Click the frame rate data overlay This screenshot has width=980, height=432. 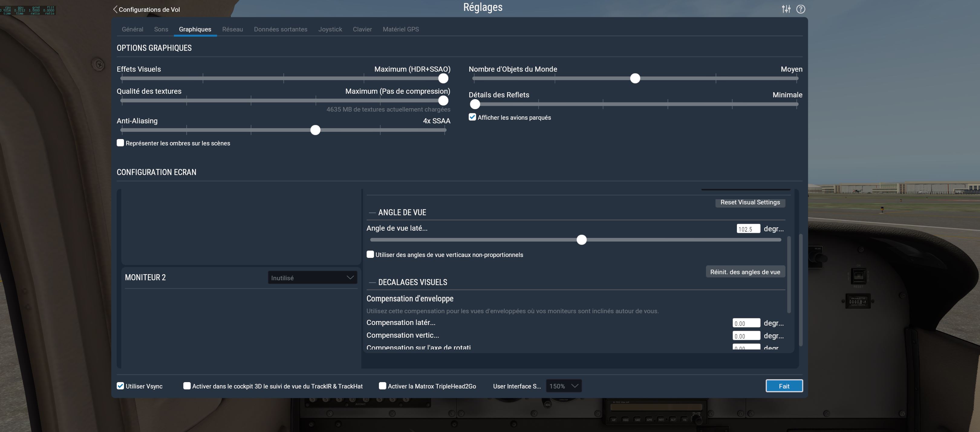point(28,10)
